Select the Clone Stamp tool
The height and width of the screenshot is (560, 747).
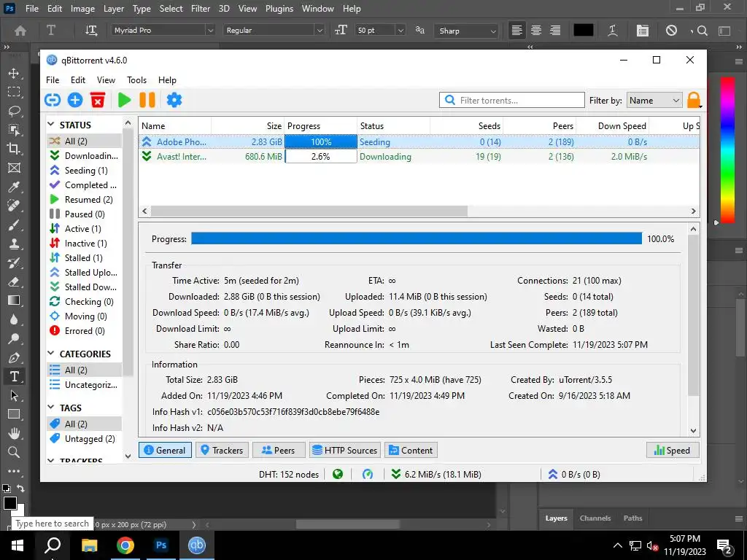[14, 244]
